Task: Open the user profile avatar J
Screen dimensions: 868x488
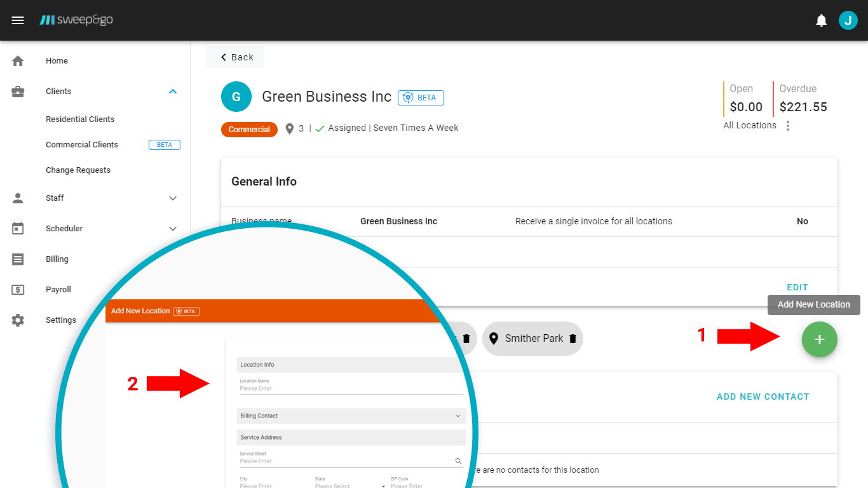Action: [848, 20]
